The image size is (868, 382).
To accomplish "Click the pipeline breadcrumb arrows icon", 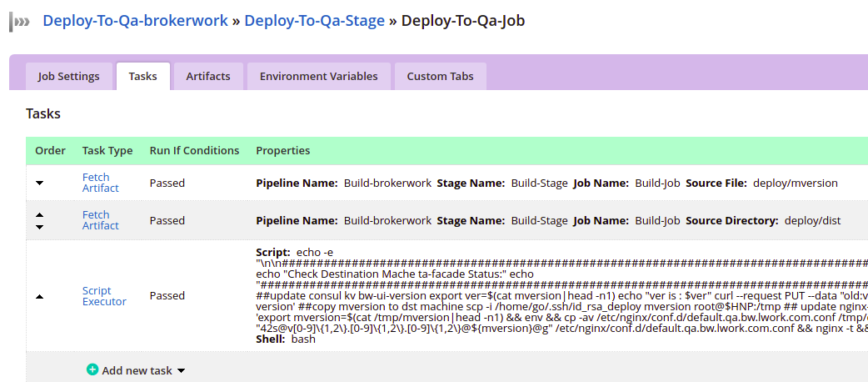I will coord(20,22).
